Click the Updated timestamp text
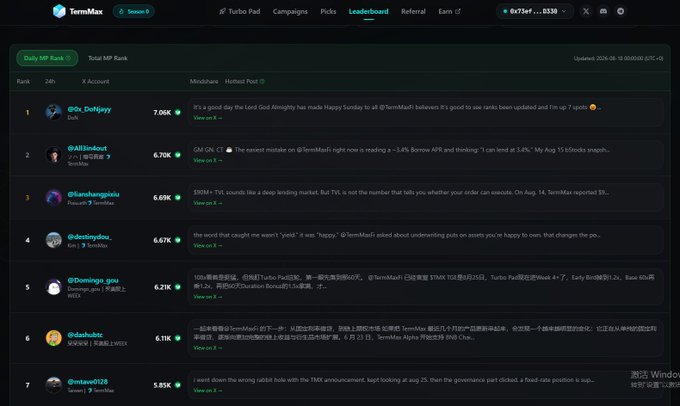Image resolution: width=680 pixels, height=406 pixels. 618,58
